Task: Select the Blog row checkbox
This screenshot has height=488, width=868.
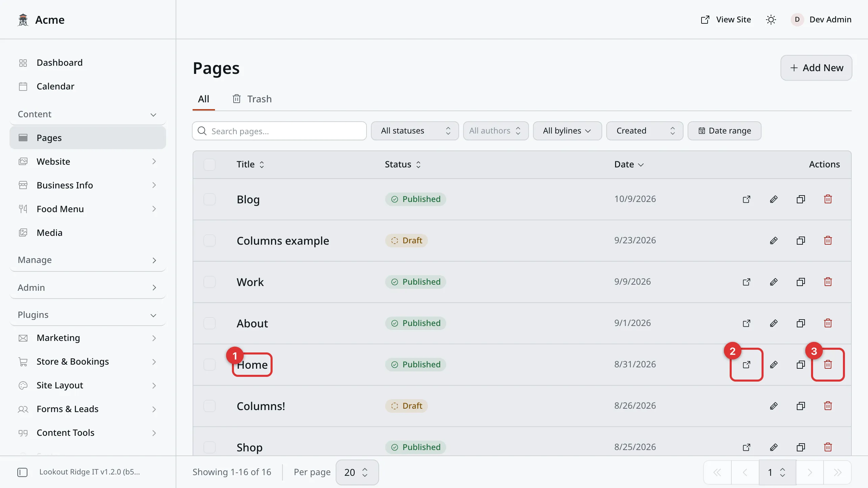Action: tap(210, 199)
